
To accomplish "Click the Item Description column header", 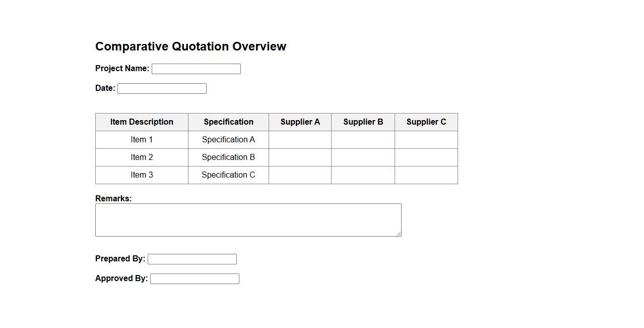I will tap(142, 122).
